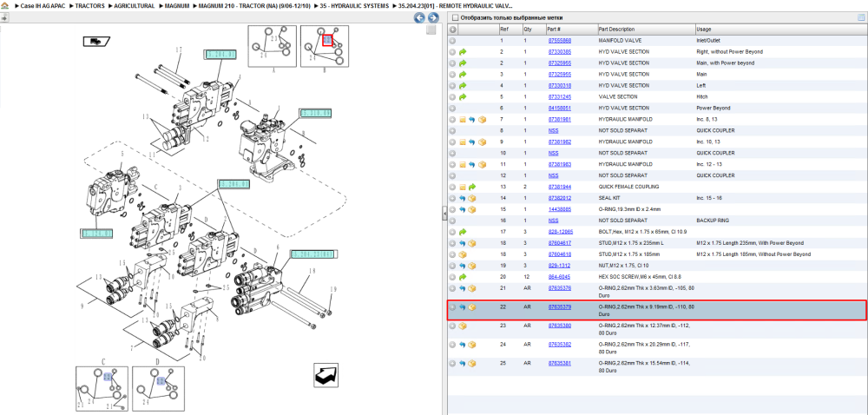Open MAGNUM 210 - TRACTOR (NA) breadcrumb

[x=254, y=6]
